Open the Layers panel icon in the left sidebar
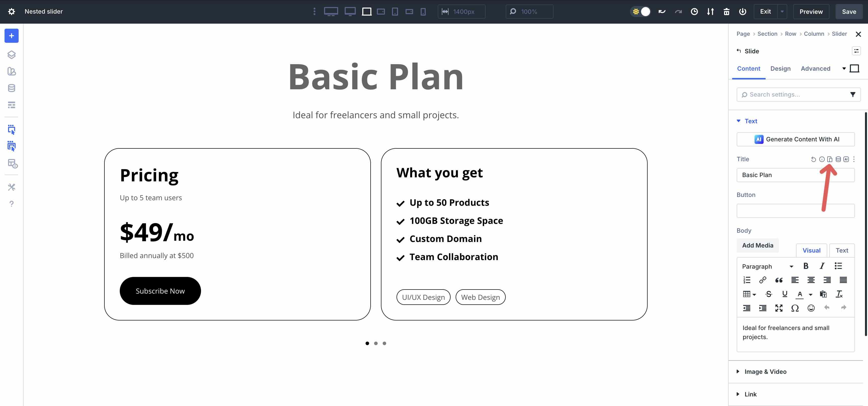Image resolution: width=868 pixels, height=406 pixels. point(12,55)
